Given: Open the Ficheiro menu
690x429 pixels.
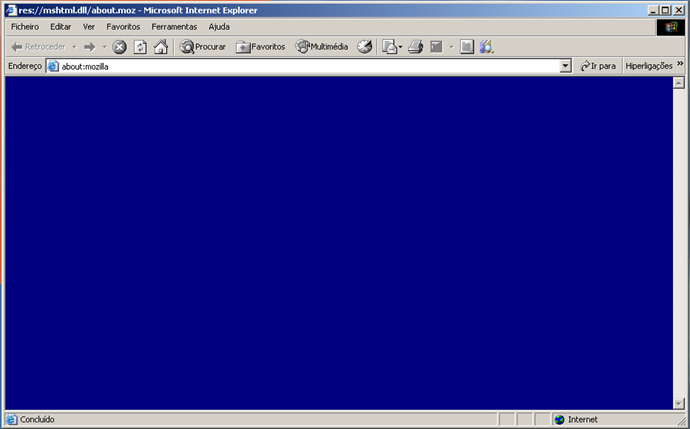Looking at the screenshot, I should [25, 26].
